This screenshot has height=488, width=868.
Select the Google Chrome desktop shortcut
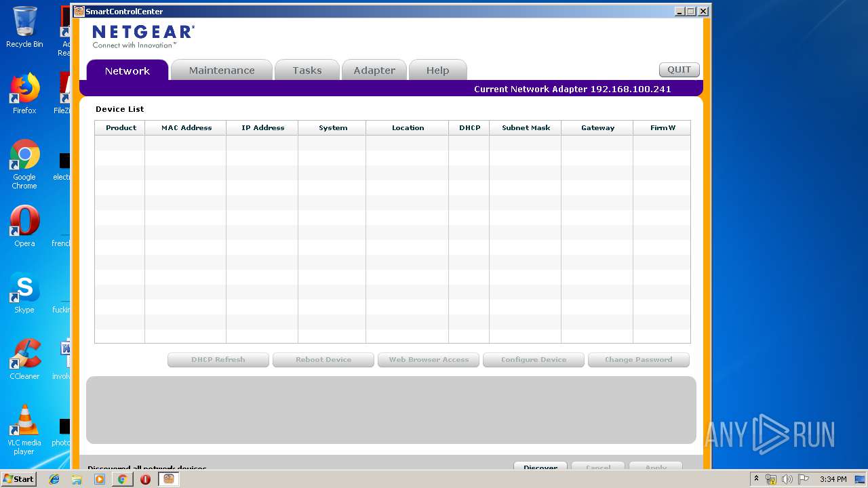click(x=24, y=164)
